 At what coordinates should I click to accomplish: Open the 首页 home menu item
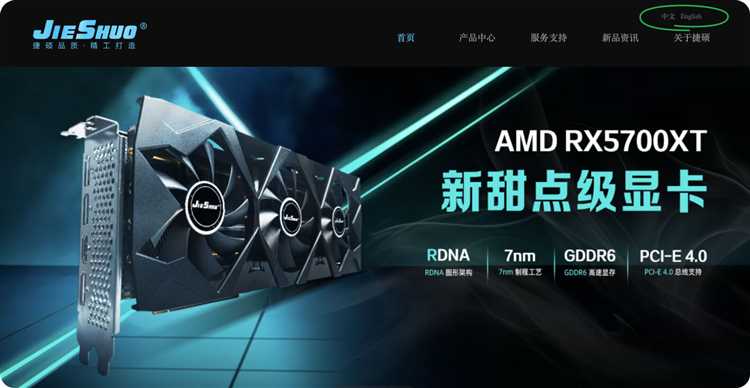pyautogui.click(x=406, y=38)
